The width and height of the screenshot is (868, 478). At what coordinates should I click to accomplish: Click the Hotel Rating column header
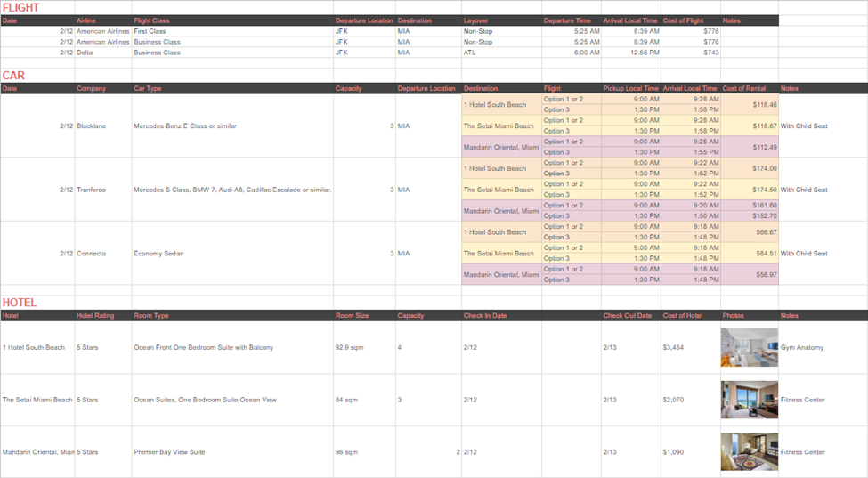tap(103, 315)
